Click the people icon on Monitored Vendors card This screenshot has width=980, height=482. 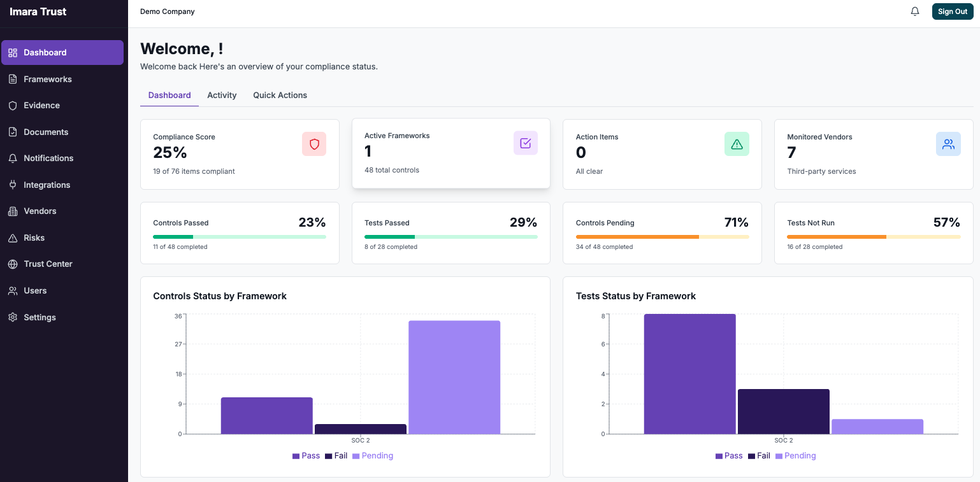click(948, 144)
